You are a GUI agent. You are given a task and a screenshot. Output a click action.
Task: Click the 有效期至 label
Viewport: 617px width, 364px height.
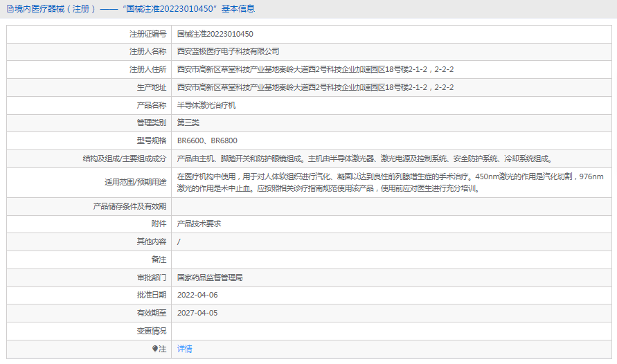tap(152, 313)
